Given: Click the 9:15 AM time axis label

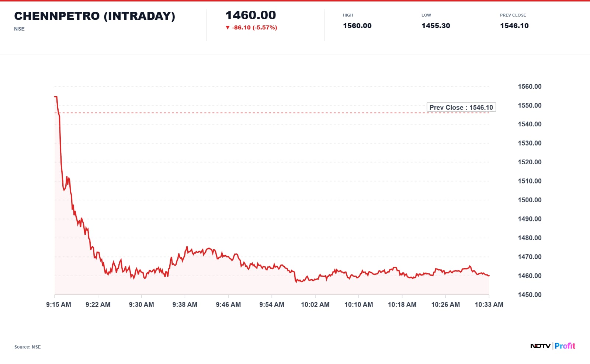Looking at the screenshot, I should pyautogui.click(x=59, y=305).
